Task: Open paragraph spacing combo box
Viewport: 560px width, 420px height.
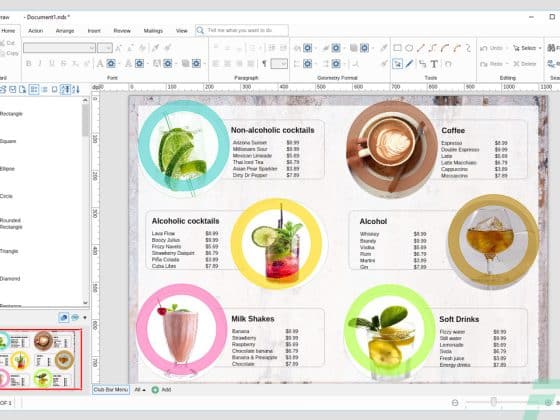Action: click(279, 64)
